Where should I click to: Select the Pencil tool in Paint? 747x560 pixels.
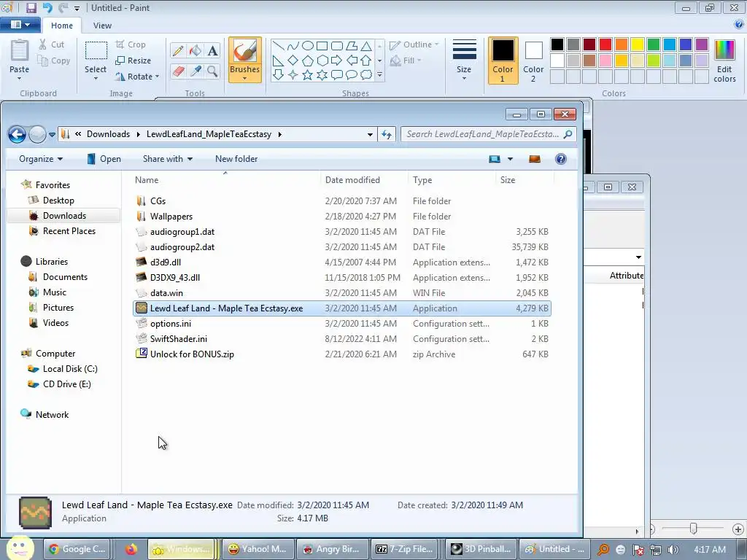[178, 51]
